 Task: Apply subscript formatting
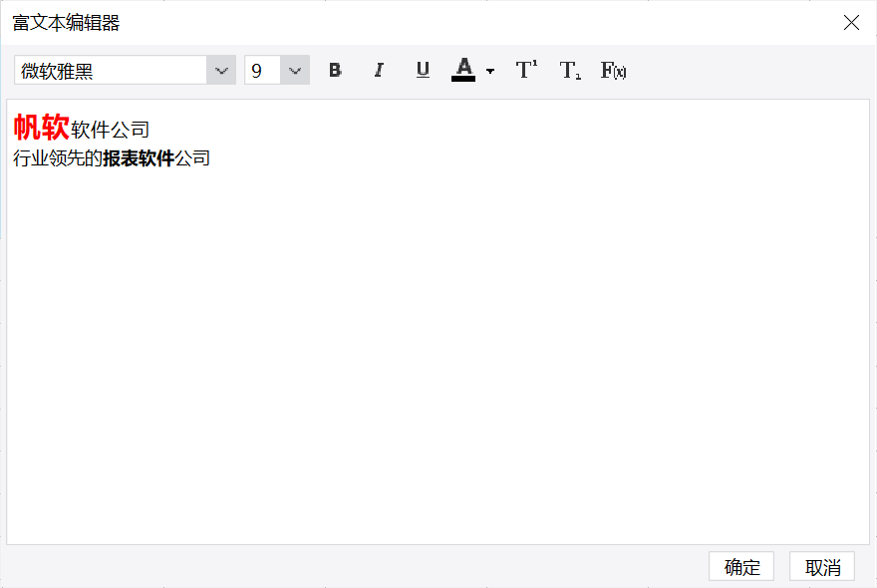coord(570,70)
